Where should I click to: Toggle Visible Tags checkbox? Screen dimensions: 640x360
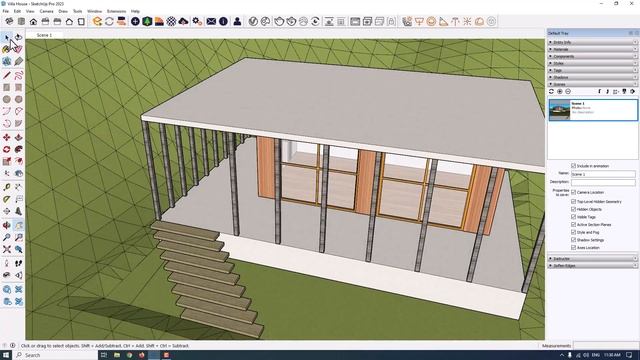click(573, 217)
